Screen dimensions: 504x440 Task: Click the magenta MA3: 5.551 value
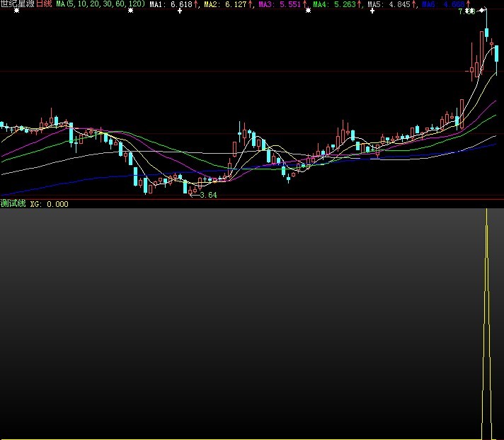280,4
